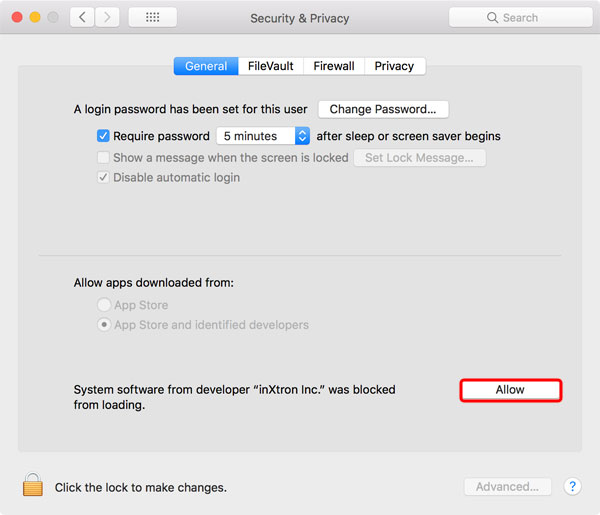Switch to the Privacy tab

tap(394, 66)
